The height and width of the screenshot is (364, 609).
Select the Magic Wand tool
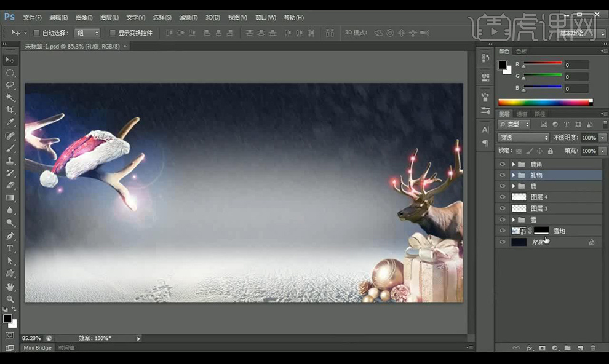[x=10, y=97]
